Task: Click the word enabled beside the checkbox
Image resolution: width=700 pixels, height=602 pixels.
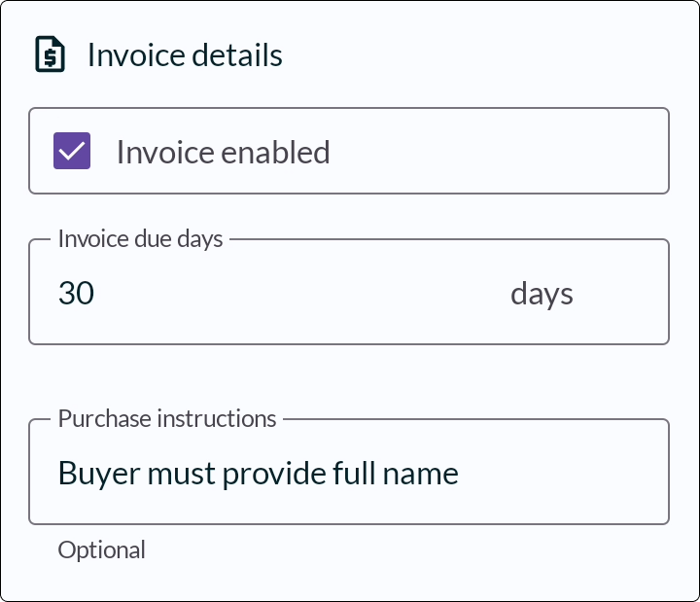Action: pos(275,153)
